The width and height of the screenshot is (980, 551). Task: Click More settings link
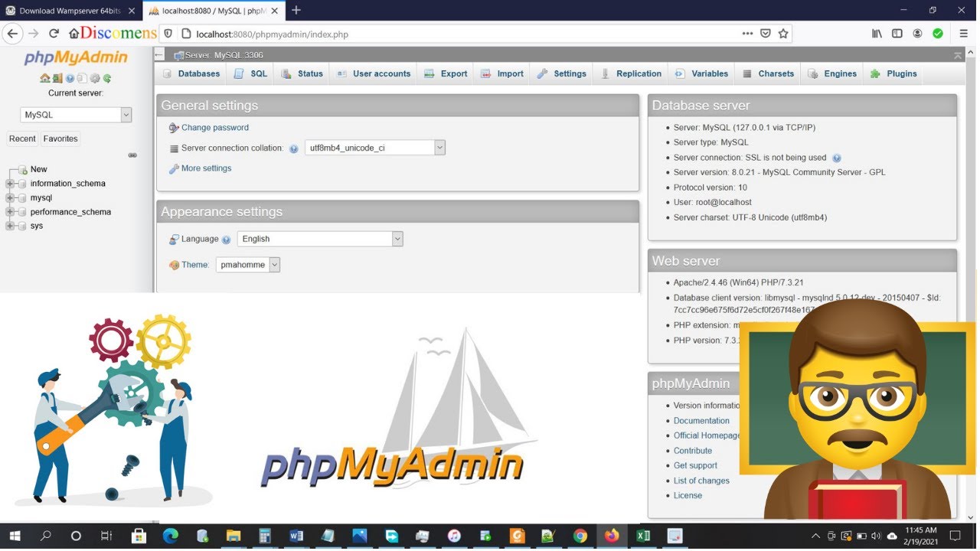[x=206, y=168]
